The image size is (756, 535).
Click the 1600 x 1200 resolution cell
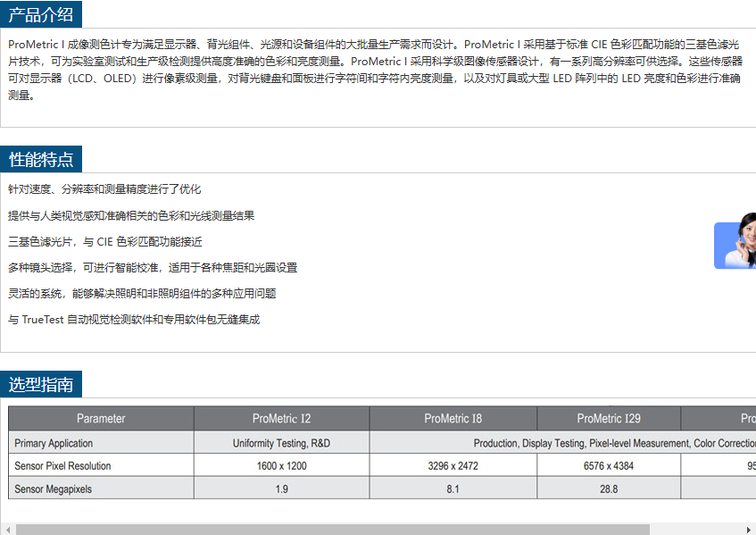click(x=281, y=466)
